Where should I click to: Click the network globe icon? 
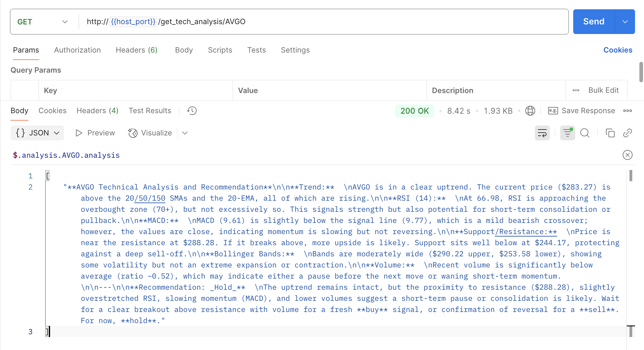pos(530,111)
